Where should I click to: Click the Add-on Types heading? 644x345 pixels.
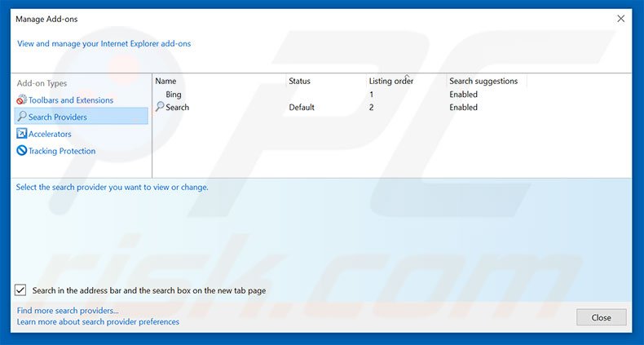pyautogui.click(x=42, y=83)
